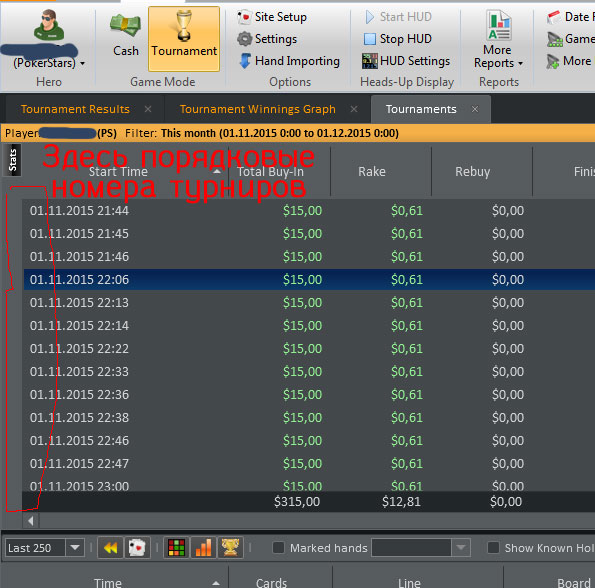Click the Game filter icon
This screenshot has width=595, height=588.
tap(554, 39)
